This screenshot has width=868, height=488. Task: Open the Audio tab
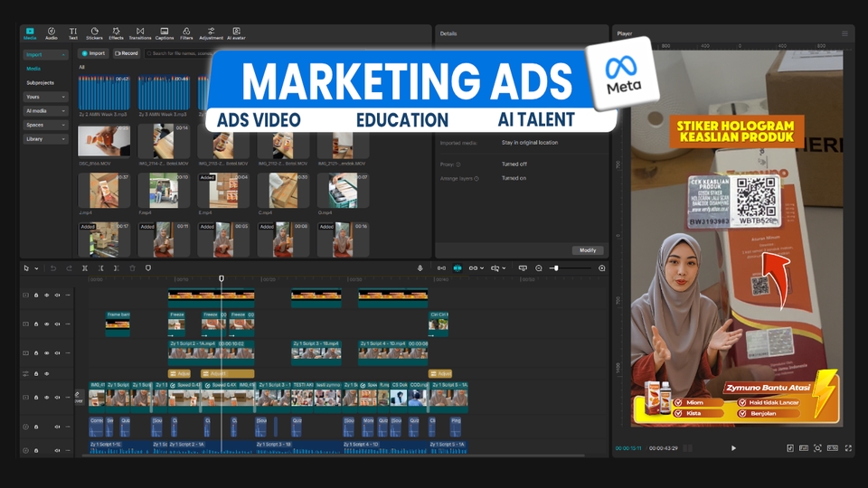(x=51, y=33)
